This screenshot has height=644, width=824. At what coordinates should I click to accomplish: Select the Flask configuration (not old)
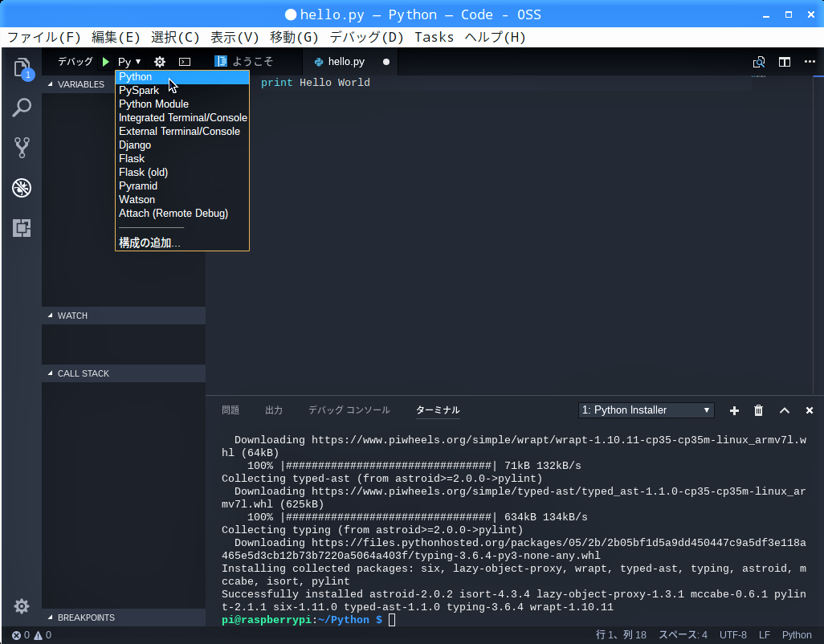[x=182, y=159]
